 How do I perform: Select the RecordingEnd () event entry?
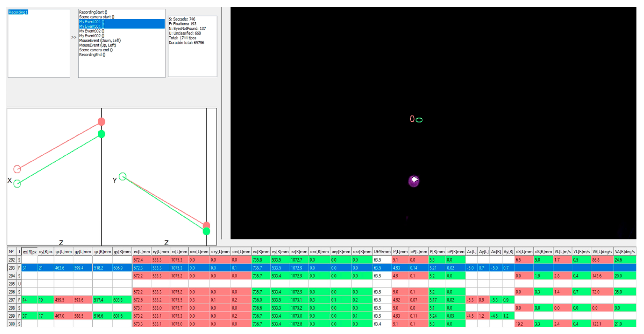(92, 55)
